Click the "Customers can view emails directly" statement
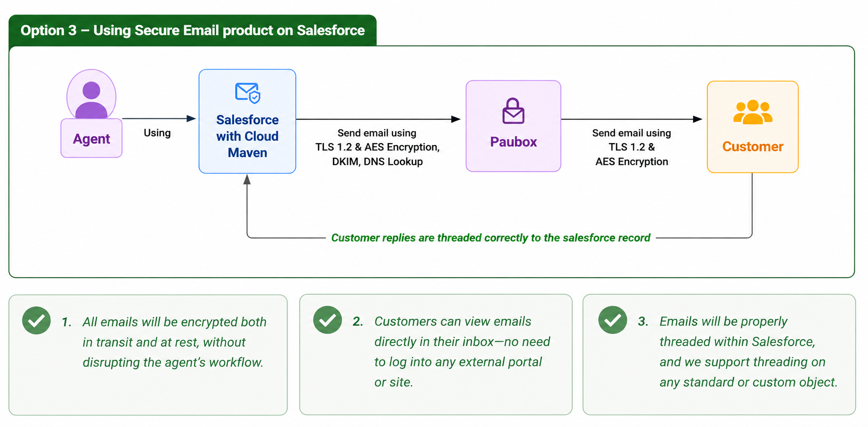The image size is (868, 427). [462, 352]
